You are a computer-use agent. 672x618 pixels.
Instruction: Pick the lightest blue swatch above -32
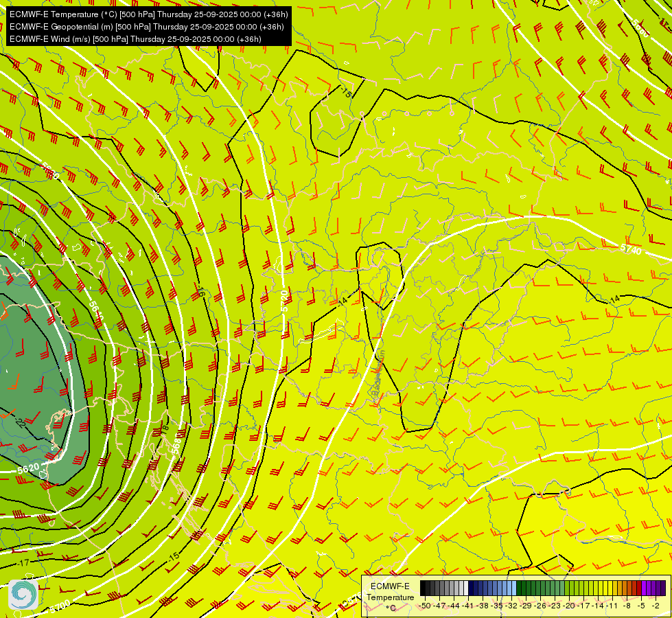[514, 588]
